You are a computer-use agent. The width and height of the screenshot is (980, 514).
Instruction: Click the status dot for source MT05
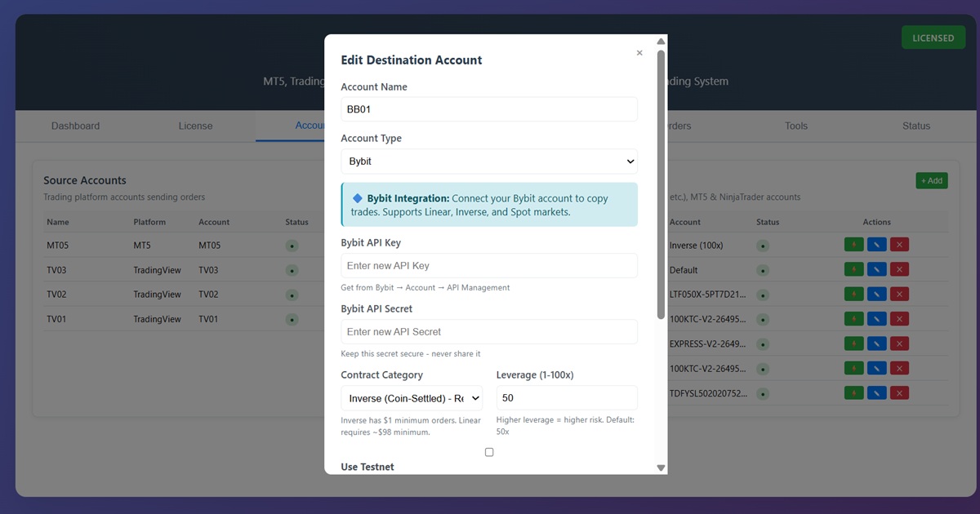click(292, 246)
